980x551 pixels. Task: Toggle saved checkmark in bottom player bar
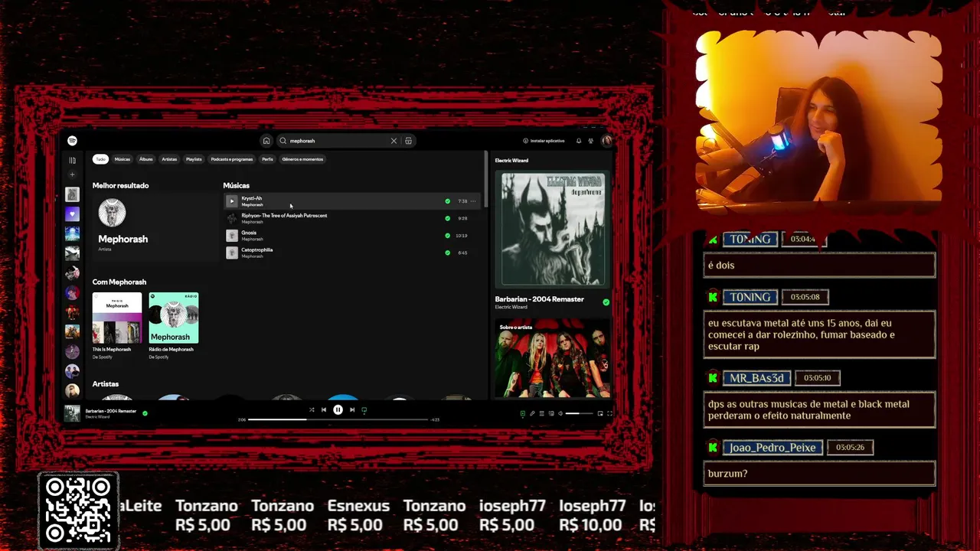145,413
